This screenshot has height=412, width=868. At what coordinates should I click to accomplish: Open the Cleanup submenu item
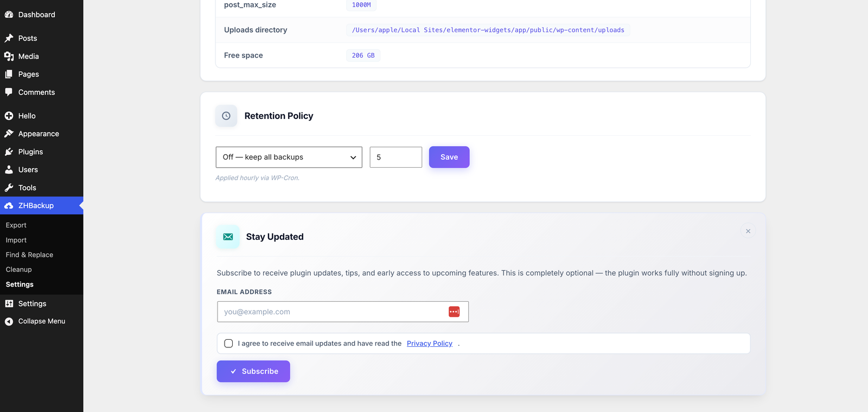[x=19, y=269]
